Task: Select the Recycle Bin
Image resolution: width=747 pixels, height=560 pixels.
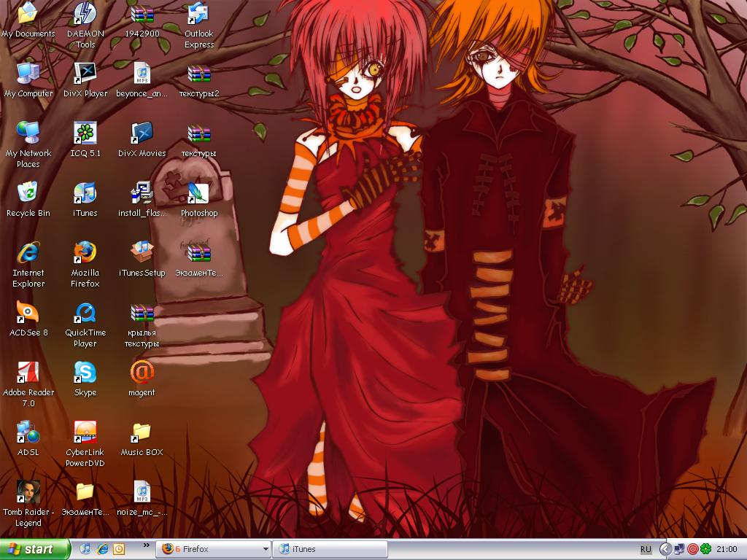Action: click(28, 200)
